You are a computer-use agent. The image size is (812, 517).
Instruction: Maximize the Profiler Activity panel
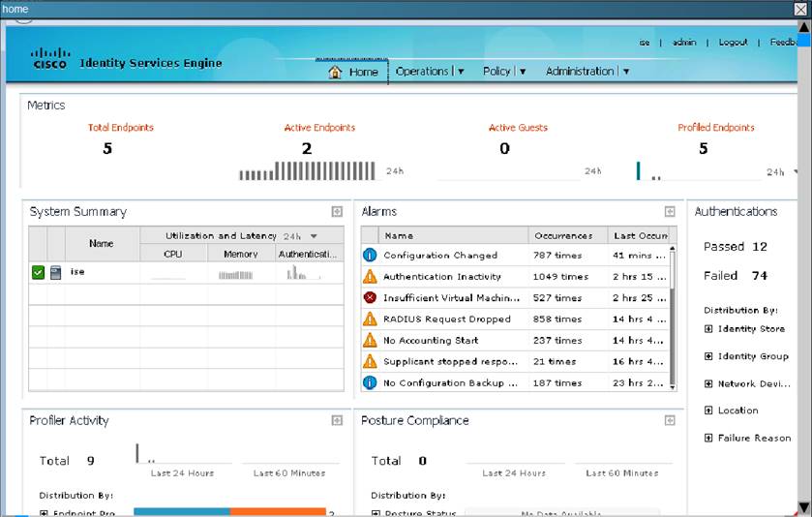click(336, 421)
